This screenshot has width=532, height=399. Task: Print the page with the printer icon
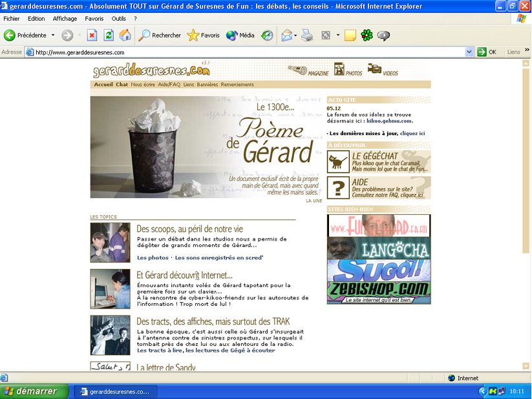tap(307, 36)
